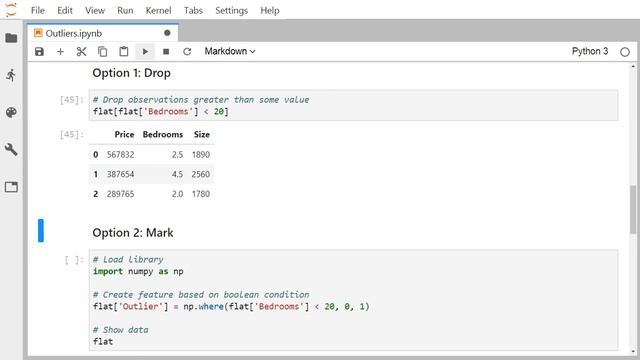Click the Size column header
Image resolution: width=640 pixels, height=360 pixels.
tap(202, 134)
